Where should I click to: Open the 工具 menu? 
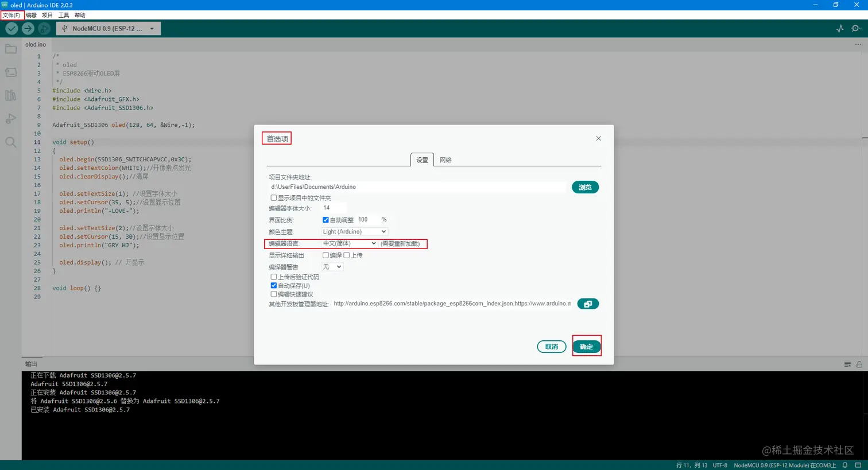[x=64, y=15]
